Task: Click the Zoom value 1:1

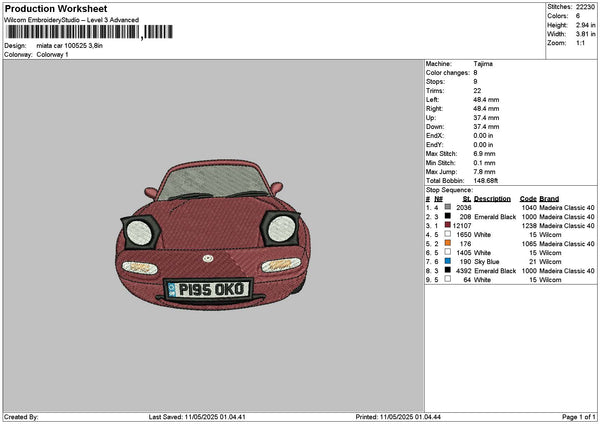Action: 582,43
